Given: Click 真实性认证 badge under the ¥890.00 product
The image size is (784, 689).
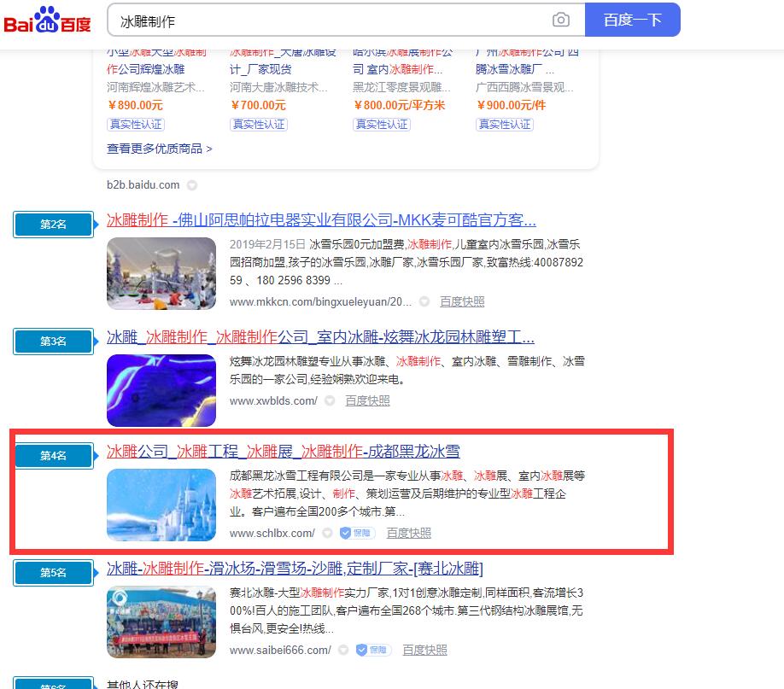Looking at the screenshot, I should coord(136,124).
